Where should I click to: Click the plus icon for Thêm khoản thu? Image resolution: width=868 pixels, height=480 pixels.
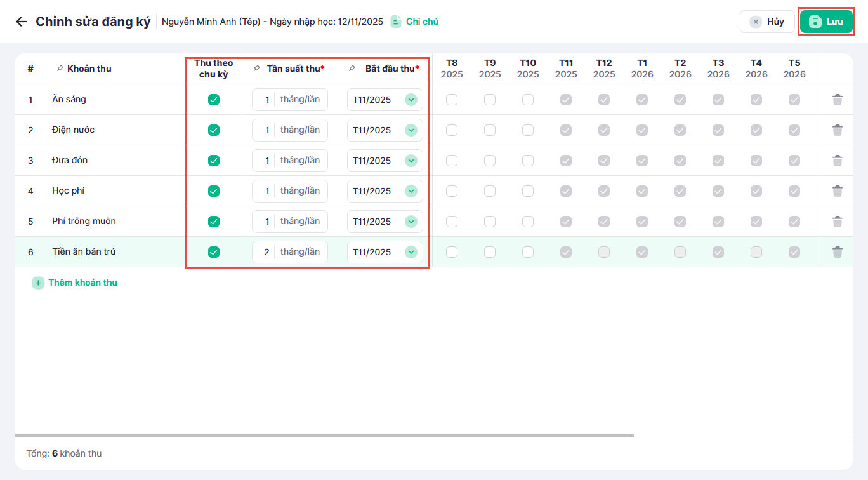[x=38, y=283]
